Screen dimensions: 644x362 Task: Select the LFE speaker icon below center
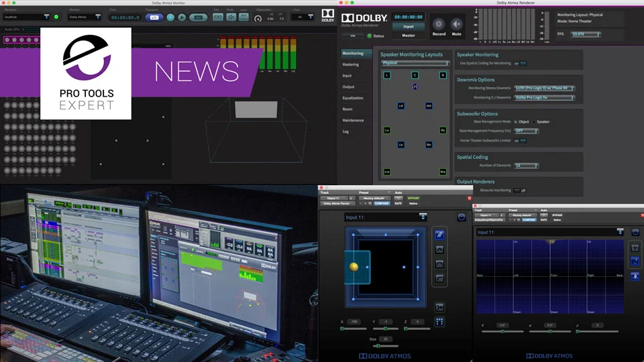[415, 86]
